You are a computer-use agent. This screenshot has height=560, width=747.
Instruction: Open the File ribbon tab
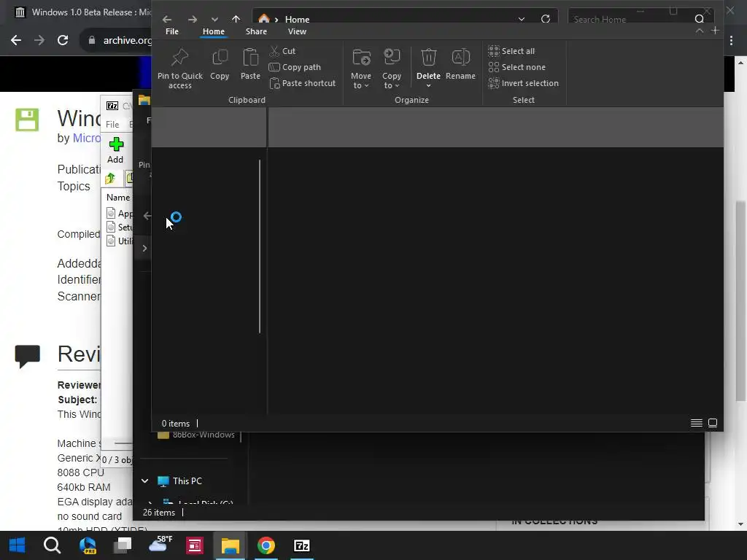tap(172, 31)
